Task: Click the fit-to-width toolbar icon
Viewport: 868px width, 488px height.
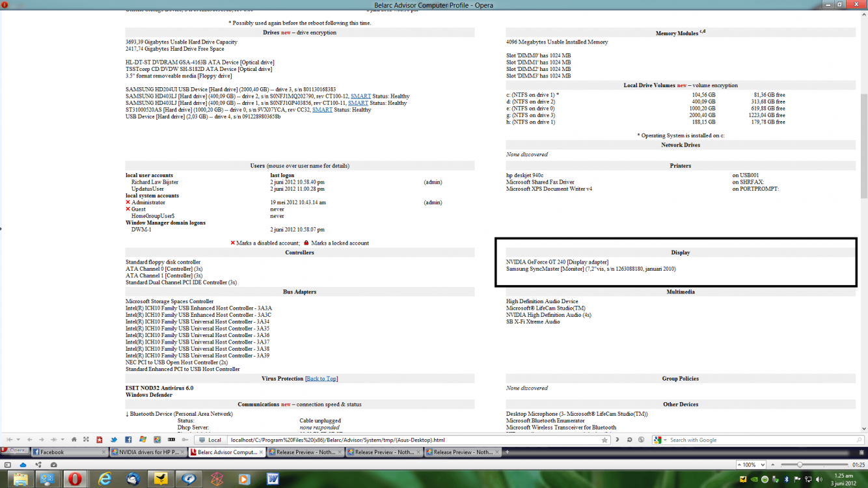Action: pos(86,440)
